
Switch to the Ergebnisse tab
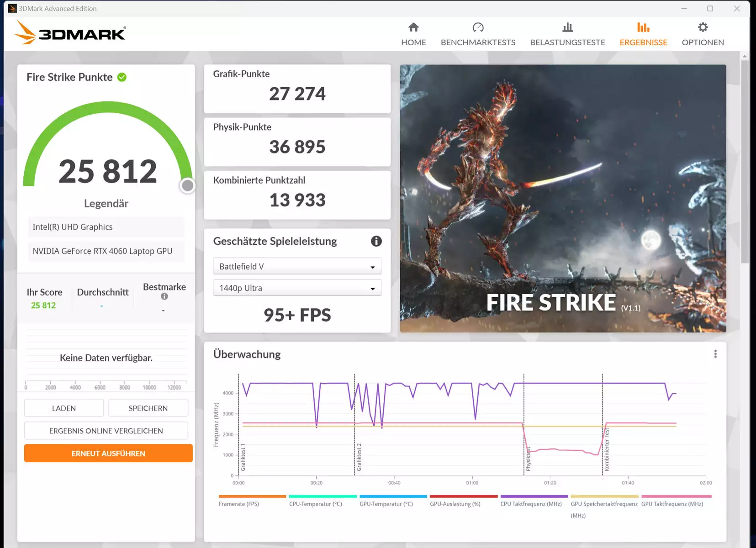(643, 34)
